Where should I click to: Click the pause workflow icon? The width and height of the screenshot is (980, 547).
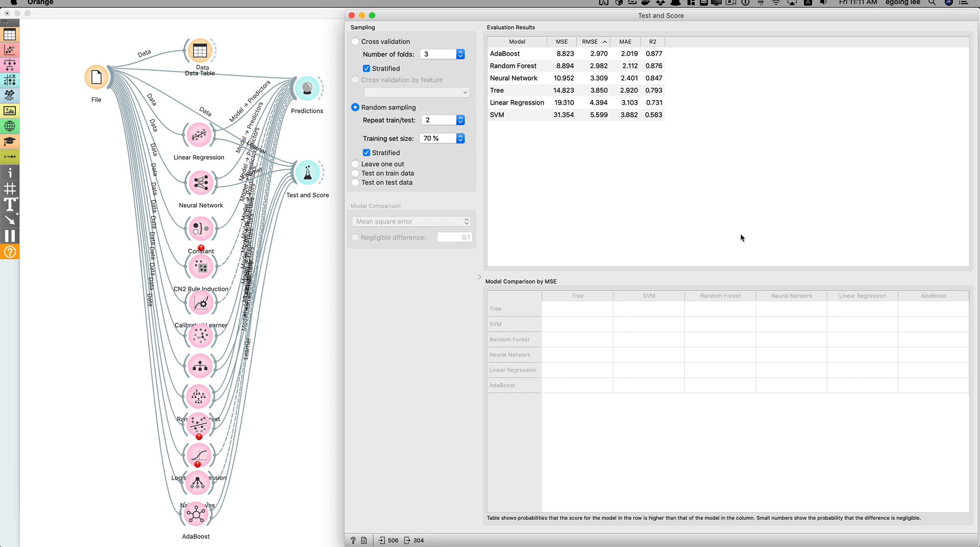[x=10, y=236]
